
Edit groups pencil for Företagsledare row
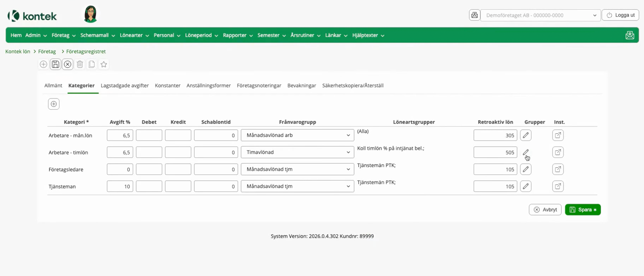tap(525, 170)
